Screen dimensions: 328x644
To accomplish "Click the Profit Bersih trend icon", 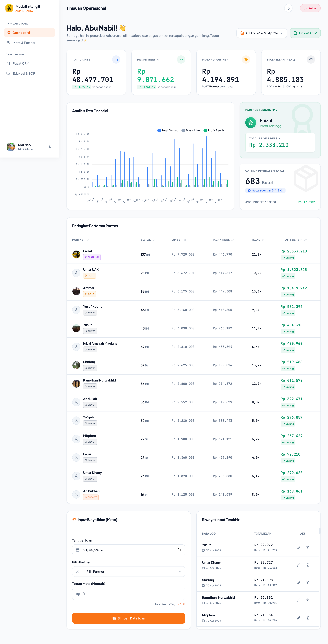I will (x=181, y=59).
